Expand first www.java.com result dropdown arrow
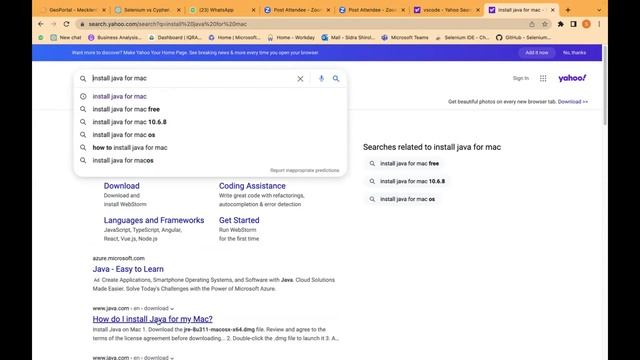The height and width of the screenshot is (360, 640). tap(172, 309)
